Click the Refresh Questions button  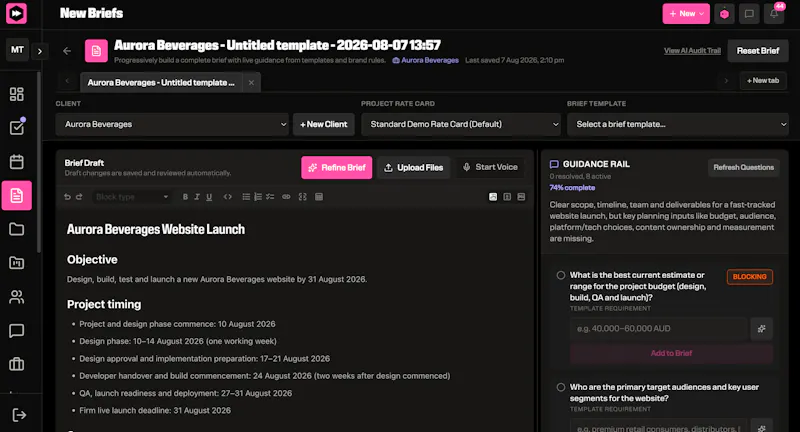743,167
